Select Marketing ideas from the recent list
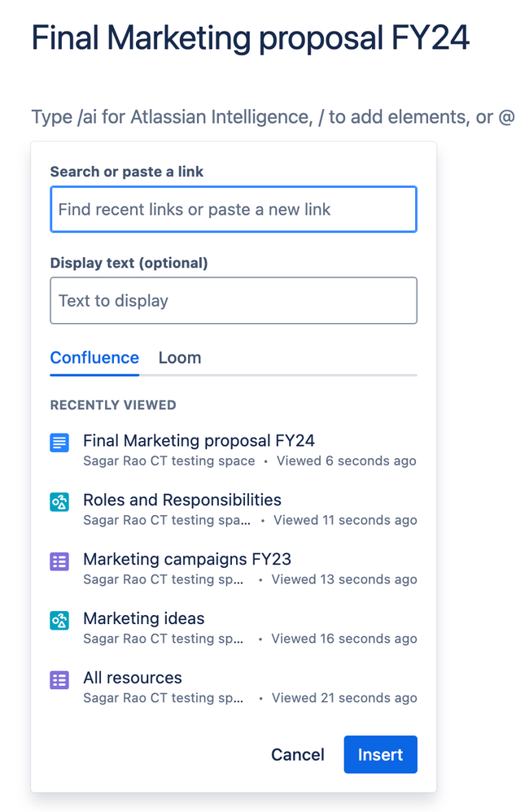Screen dimensions: 516x812 [x=144, y=619]
